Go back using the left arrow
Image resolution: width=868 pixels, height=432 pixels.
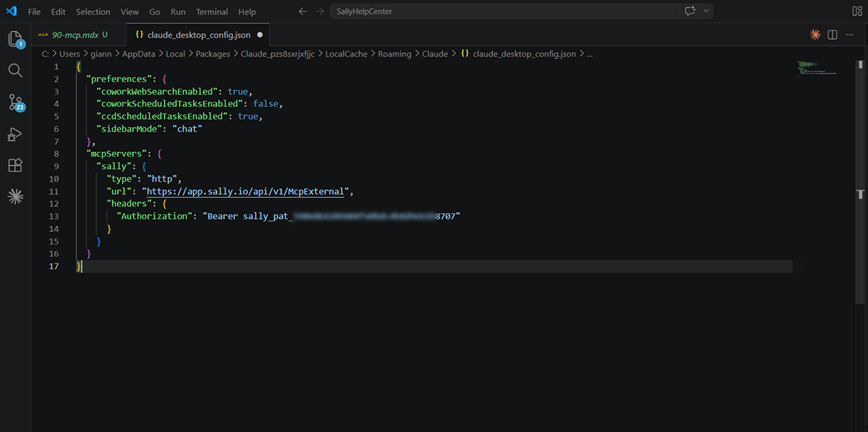(303, 12)
